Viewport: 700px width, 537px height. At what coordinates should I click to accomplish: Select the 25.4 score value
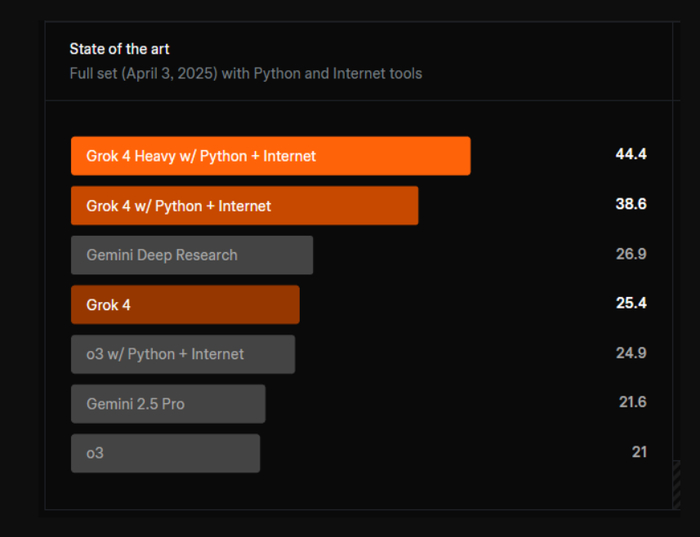(631, 303)
